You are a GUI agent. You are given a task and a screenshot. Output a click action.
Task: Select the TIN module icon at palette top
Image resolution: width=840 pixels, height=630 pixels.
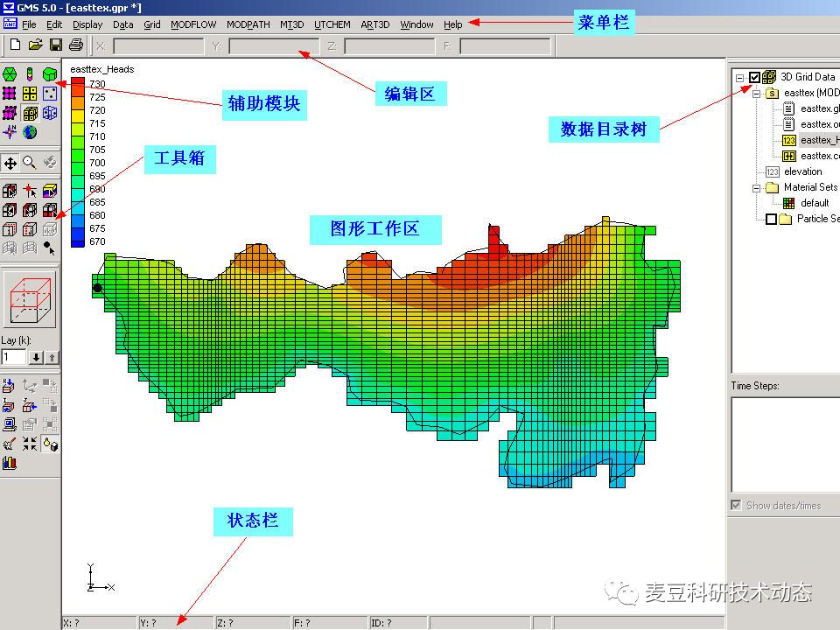[9, 75]
